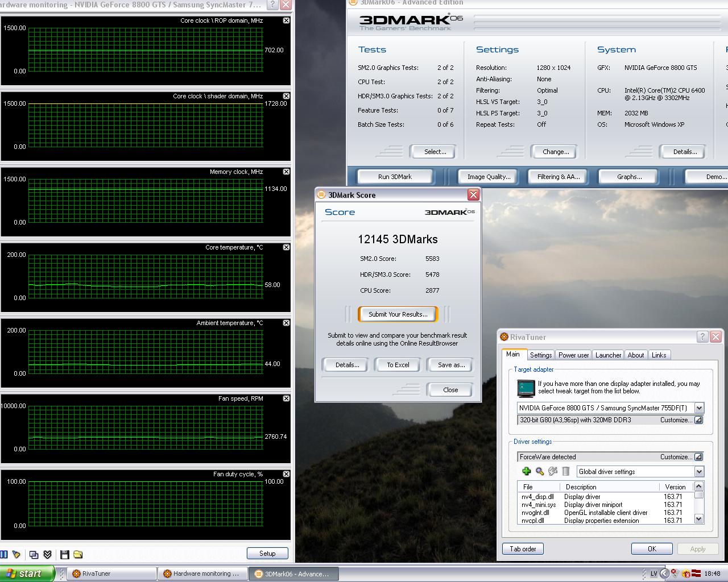Open the folder icon in monitoring toolbar
Viewport: 728px width, 582px height.
point(78,554)
